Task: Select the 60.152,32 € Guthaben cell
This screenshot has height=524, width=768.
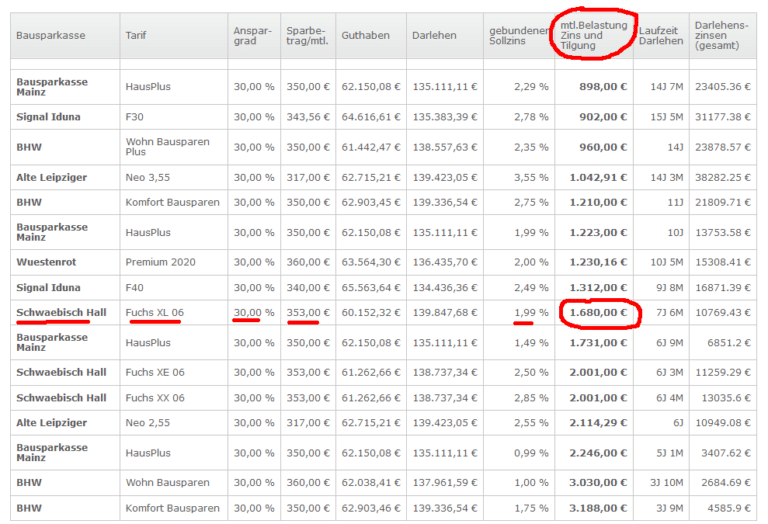Action: tap(371, 312)
